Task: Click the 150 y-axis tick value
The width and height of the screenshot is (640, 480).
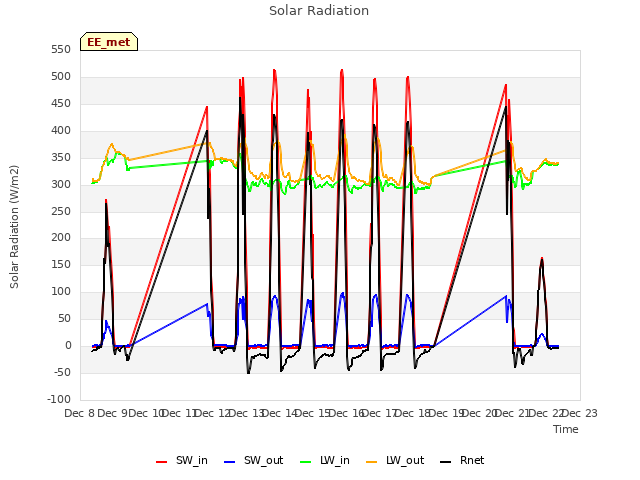Action: [61, 264]
